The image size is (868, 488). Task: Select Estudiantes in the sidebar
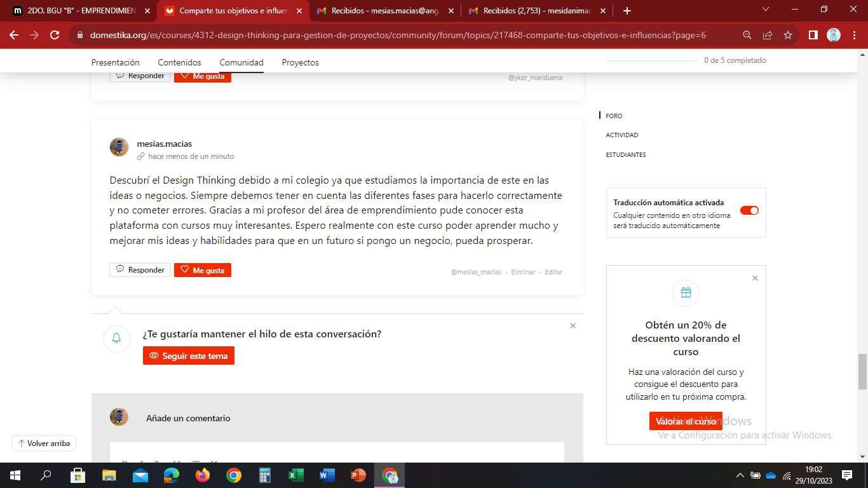[x=625, y=154]
